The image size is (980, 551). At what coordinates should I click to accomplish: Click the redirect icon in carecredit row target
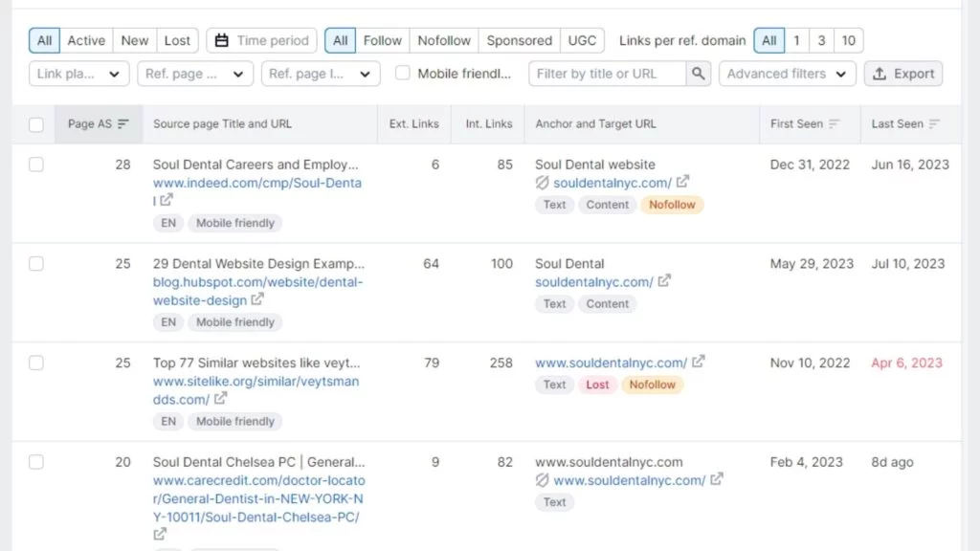(x=542, y=480)
